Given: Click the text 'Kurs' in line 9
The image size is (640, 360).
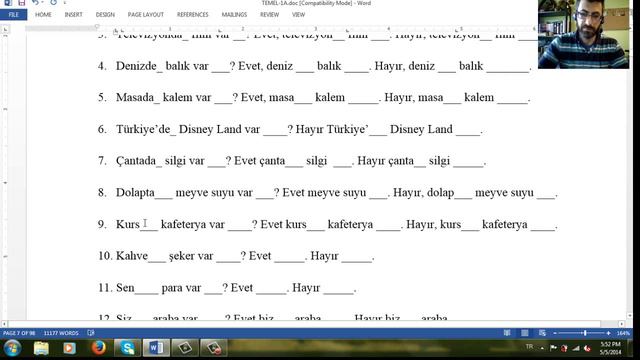Looking at the screenshot, I should [x=128, y=224].
